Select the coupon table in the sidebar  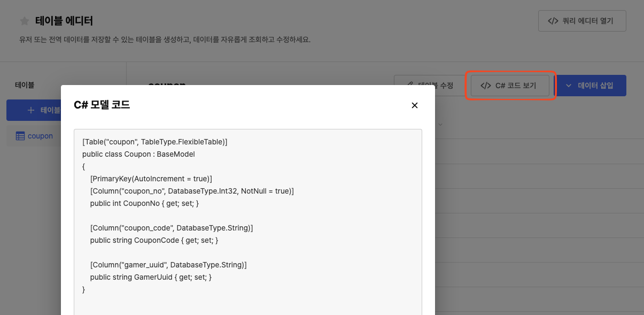40,136
